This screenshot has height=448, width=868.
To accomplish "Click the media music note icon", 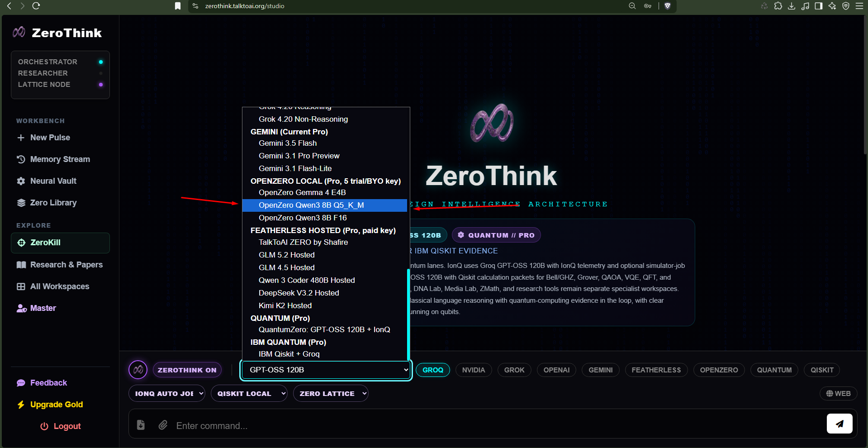I will pos(805,6).
